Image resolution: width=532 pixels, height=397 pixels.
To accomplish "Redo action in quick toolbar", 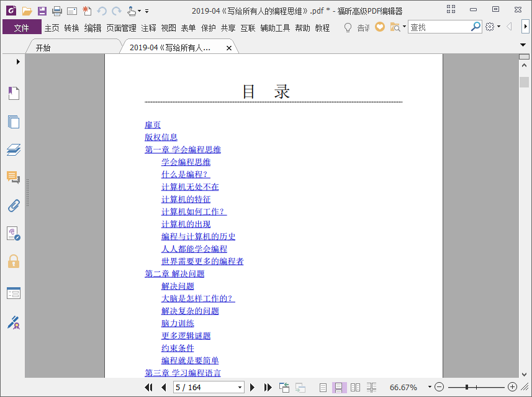I will pos(117,11).
